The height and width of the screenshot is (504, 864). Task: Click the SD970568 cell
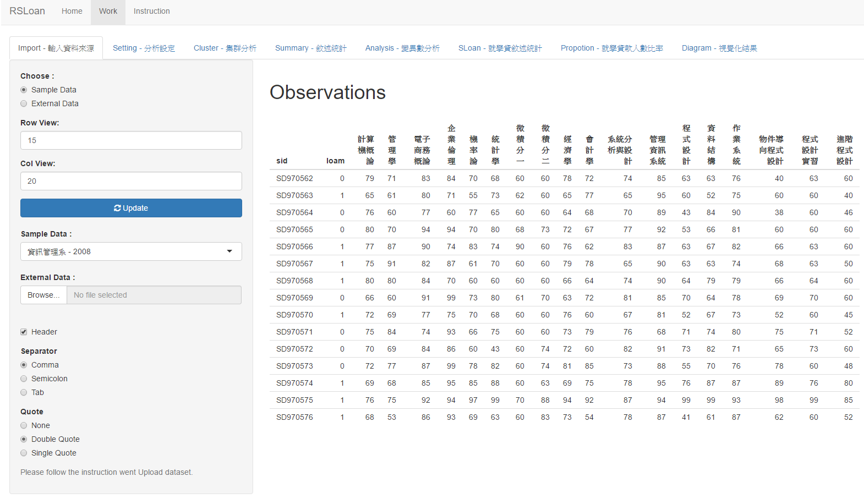point(294,281)
